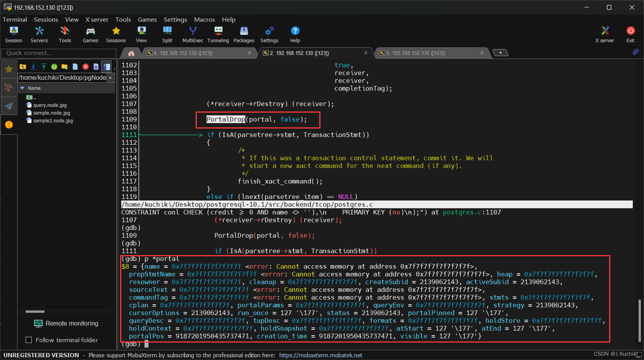The image size is (644, 360).
Task: Open a new tab with plus button
Action: point(501,53)
